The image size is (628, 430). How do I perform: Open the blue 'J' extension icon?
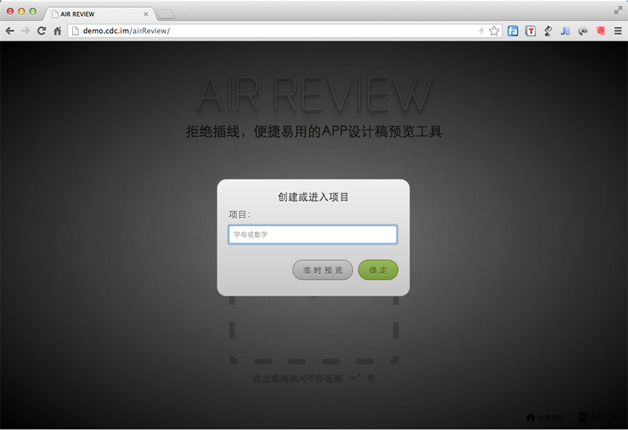pos(565,31)
